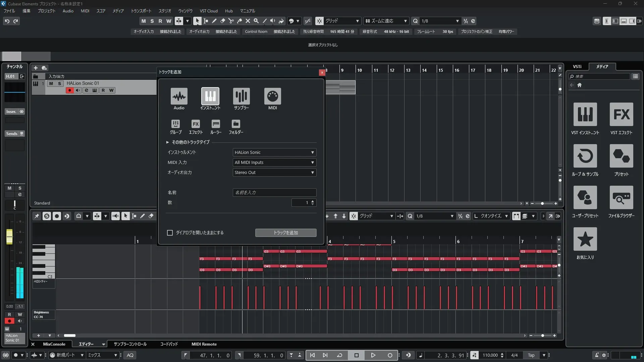The width and height of the screenshot is (644, 362).
Task: Switch to the MixConsole tab
Action: 54,344
